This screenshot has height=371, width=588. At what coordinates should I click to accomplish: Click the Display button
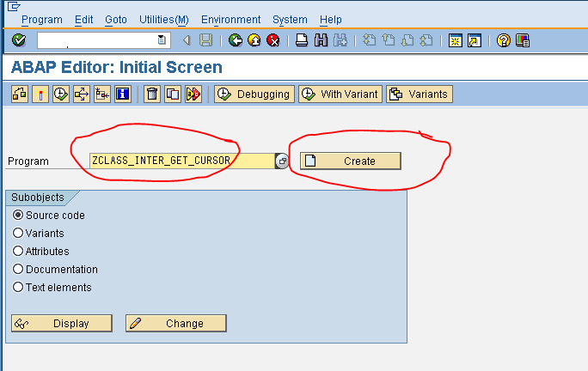tap(62, 323)
